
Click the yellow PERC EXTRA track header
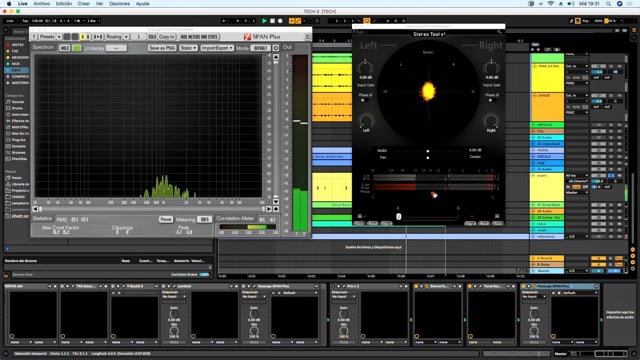point(547,78)
